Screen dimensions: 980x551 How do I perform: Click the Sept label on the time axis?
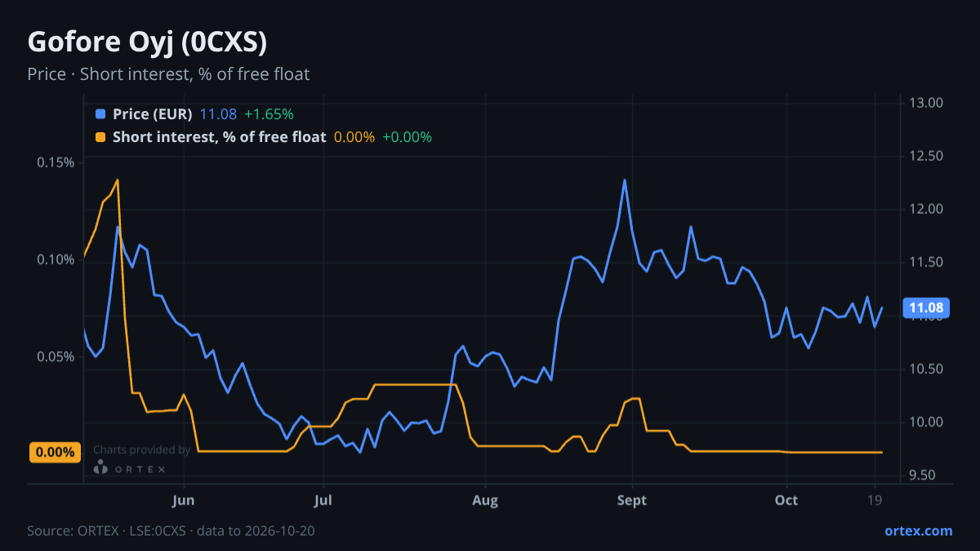631,500
